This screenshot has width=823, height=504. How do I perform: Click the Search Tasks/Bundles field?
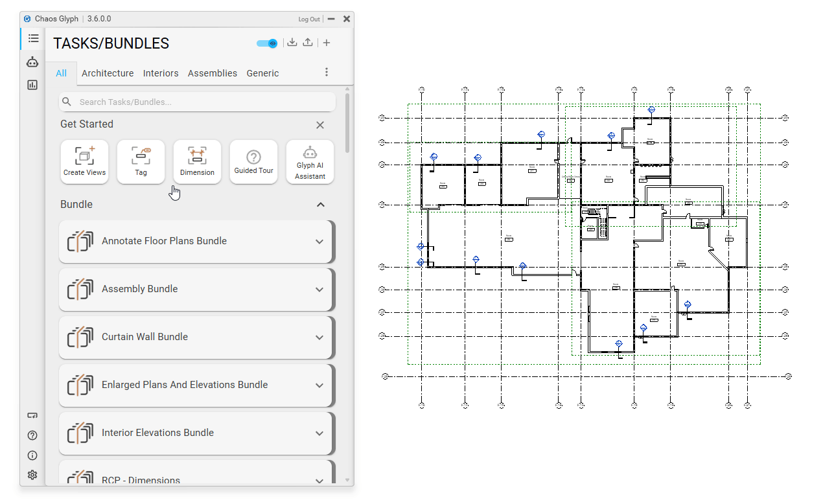(x=198, y=102)
